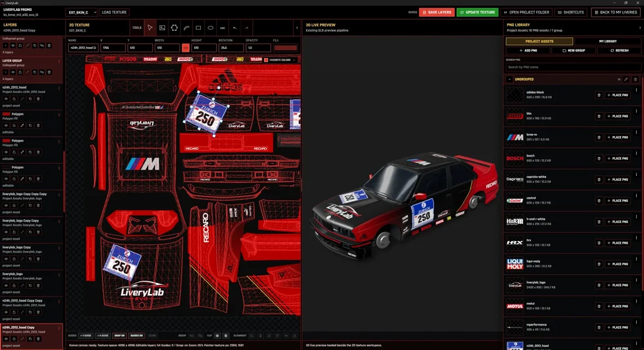Click the Rotation value field
644x350 pixels.
tap(231, 48)
